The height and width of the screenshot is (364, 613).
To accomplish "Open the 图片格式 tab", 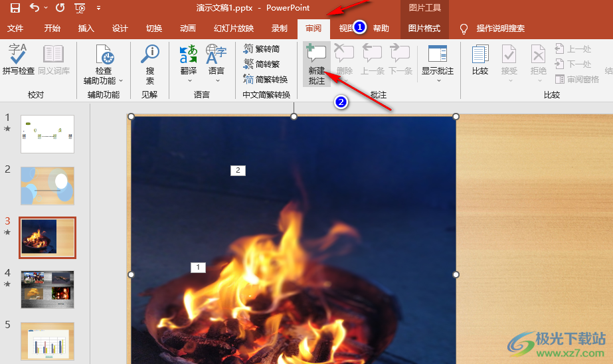I will [x=424, y=28].
